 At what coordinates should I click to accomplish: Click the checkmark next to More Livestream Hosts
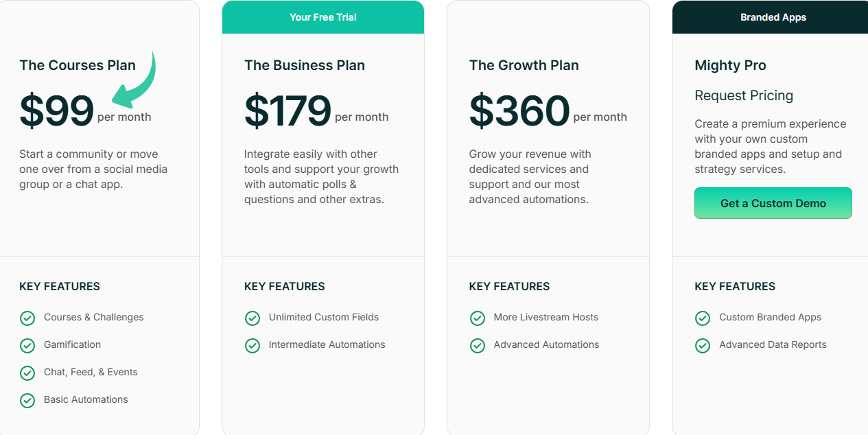pyautogui.click(x=478, y=318)
